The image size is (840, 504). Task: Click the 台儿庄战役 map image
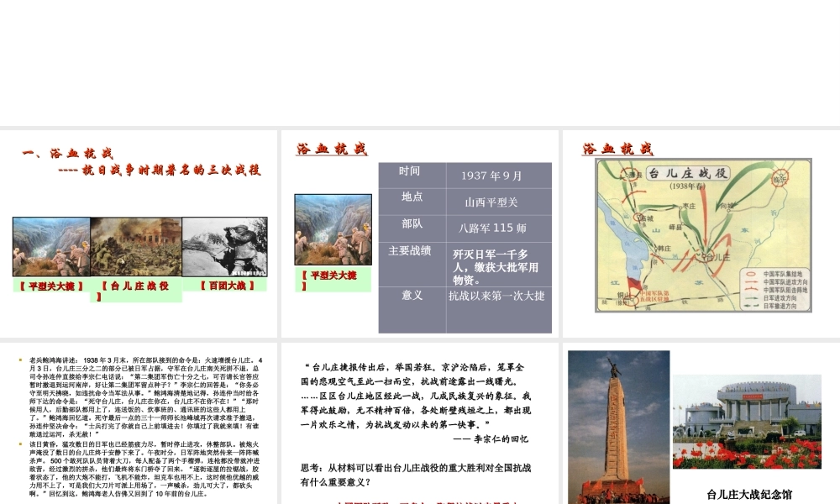pos(703,235)
